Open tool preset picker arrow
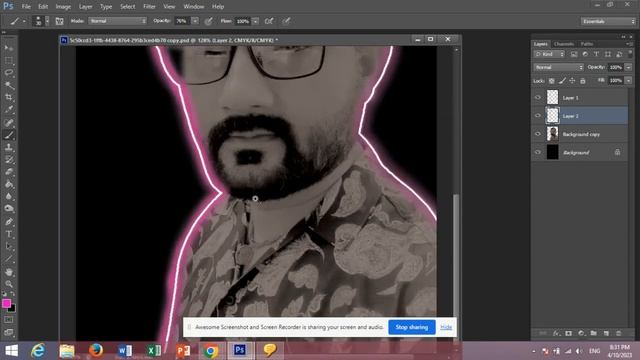 coord(24,21)
